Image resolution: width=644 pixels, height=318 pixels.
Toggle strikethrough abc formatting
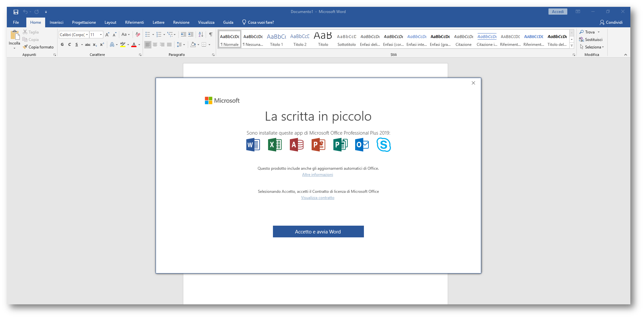coord(88,45)
